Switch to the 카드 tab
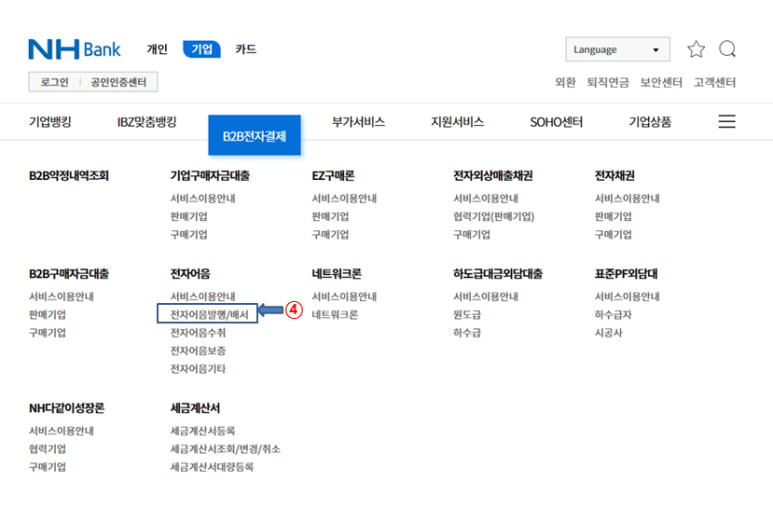The image size is (773, 523). coord(246,49)
